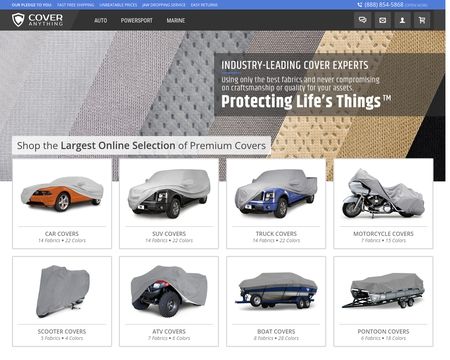This screenshot has height=360, width=450.
Task: Choose the Scooter Covers tile
Action: coord(62,301)
